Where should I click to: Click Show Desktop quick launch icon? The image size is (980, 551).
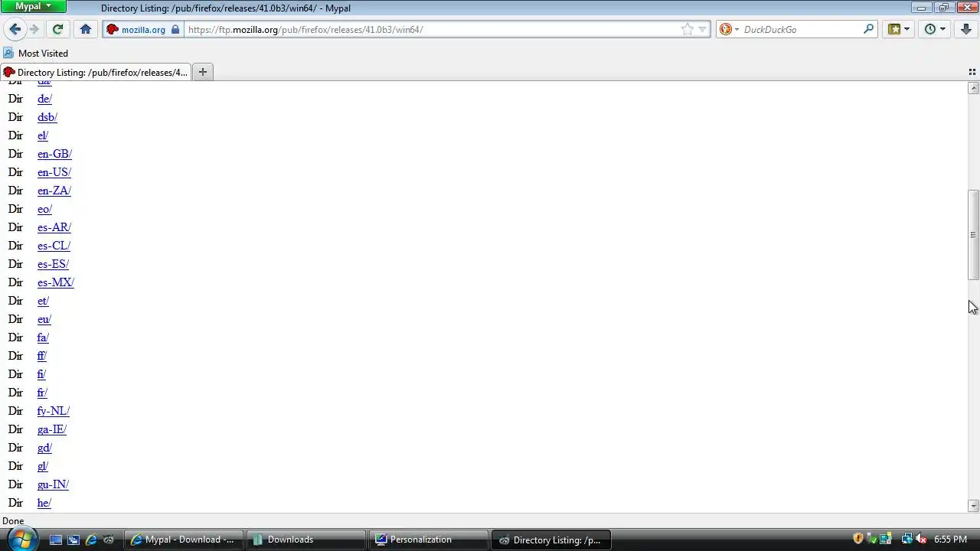coord(56,540)
